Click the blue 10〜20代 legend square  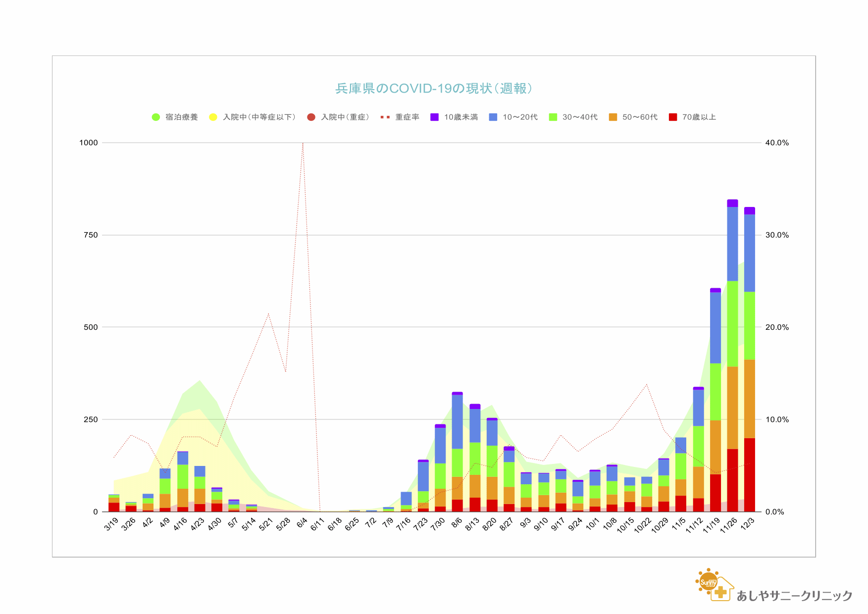click(x=493, y=117)
